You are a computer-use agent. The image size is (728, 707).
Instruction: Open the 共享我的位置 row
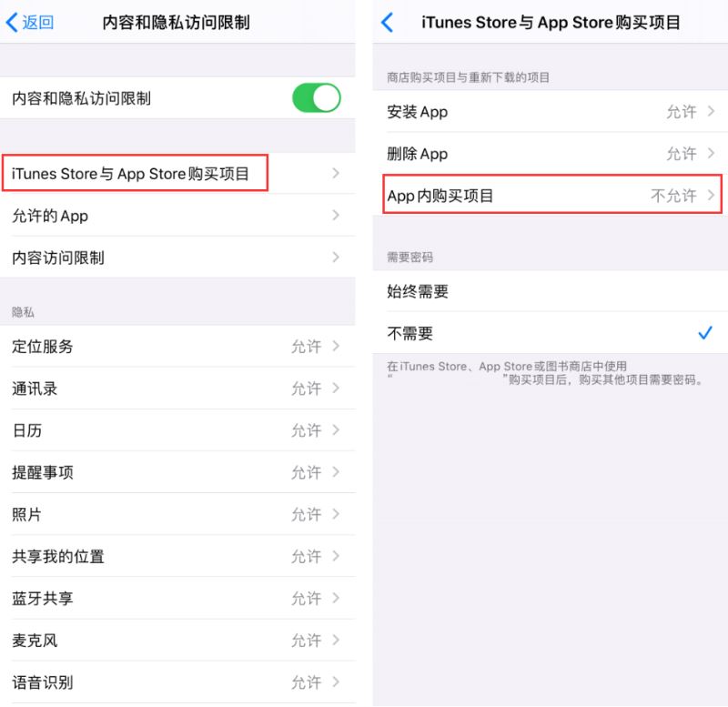coord(177,556)
